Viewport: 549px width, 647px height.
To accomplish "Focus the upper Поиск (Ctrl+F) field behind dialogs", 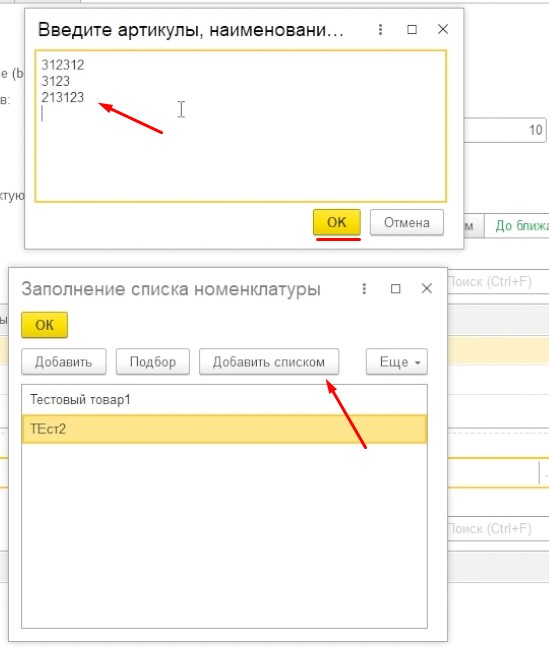I will pos(498,282).
